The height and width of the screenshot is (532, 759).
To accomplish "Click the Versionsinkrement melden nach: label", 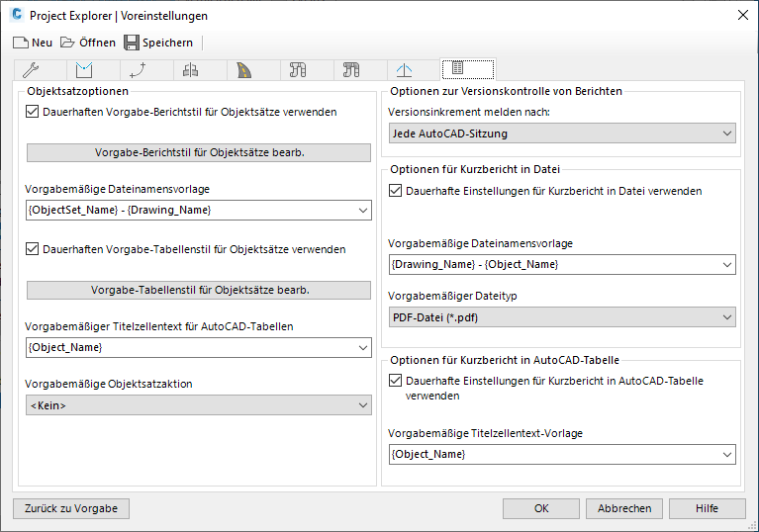I will point(469,112).
